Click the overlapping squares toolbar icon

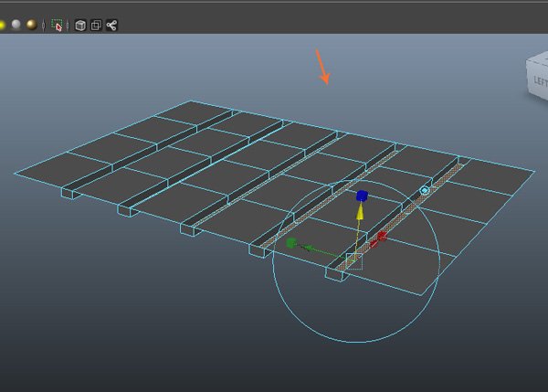click(x=96, y=26)
